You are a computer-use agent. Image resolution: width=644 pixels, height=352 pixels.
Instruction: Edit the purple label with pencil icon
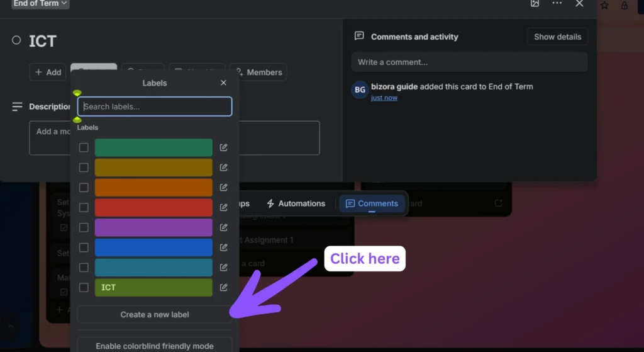pos(223,227)
